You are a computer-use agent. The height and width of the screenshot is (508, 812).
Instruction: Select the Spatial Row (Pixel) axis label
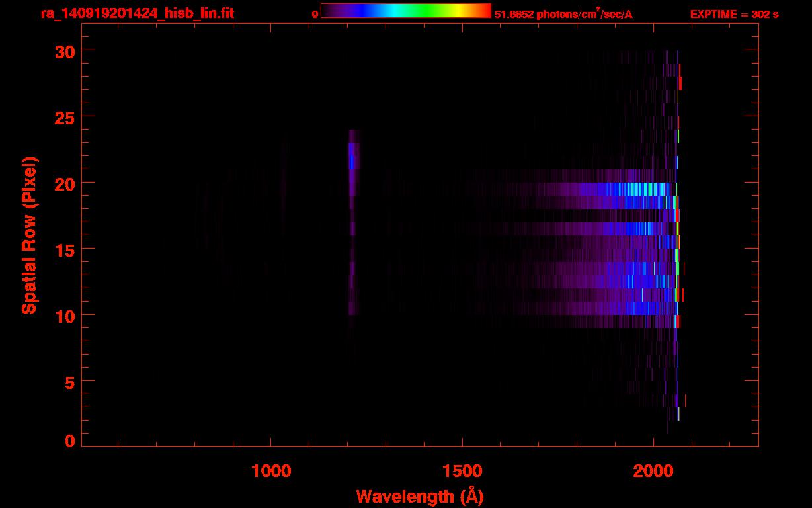pos(30,235)
